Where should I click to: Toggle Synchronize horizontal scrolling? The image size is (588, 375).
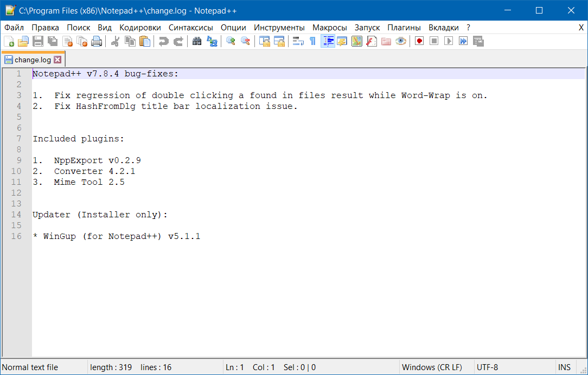tap(279, 41)
